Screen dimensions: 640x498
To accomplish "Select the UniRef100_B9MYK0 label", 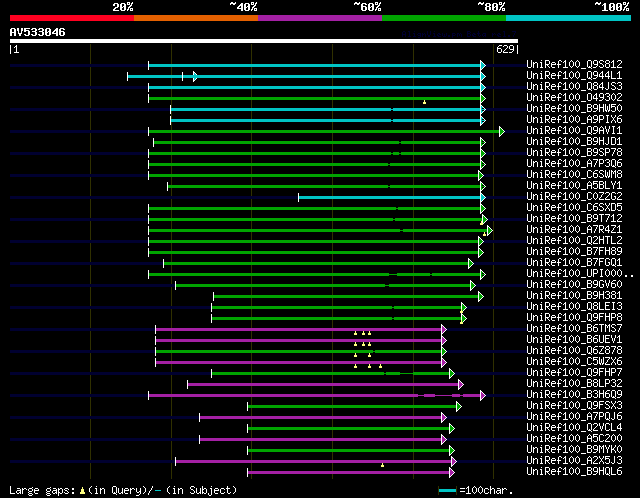I will coord(574,450).
